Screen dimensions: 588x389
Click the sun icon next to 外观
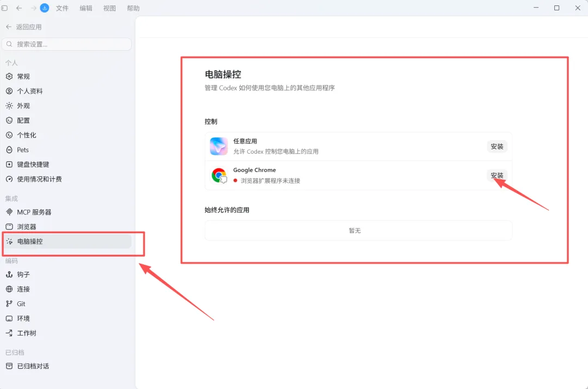(9, 106)
